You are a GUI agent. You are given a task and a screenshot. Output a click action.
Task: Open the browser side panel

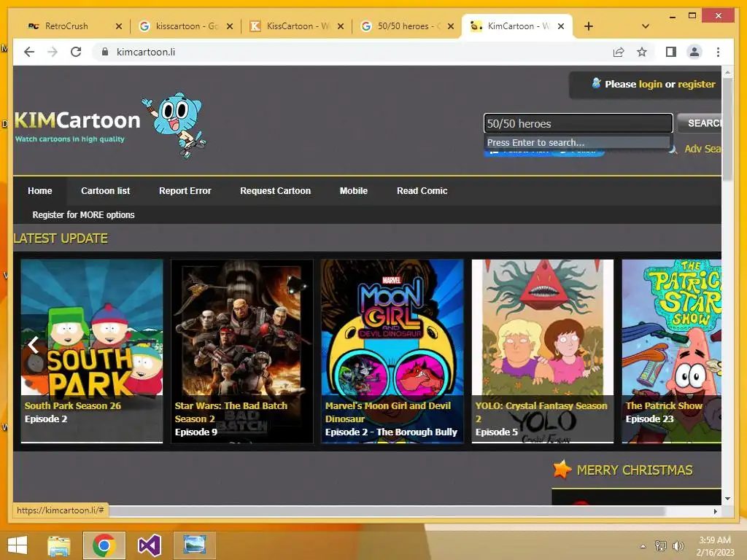click(671, 52)
